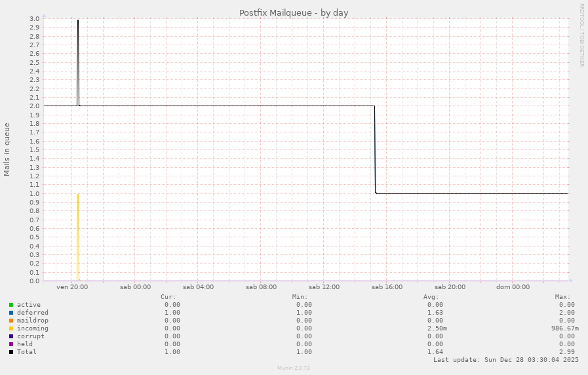
Task: Click the 'sab 04:00' x-axis label
Action: pos(199,287)
